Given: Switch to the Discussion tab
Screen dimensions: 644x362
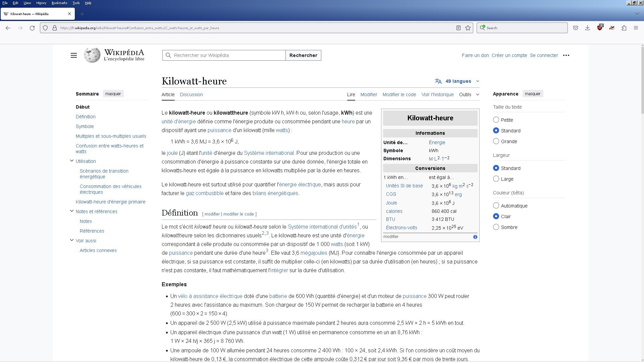Looking at the screenshot, I should point(191,95).
